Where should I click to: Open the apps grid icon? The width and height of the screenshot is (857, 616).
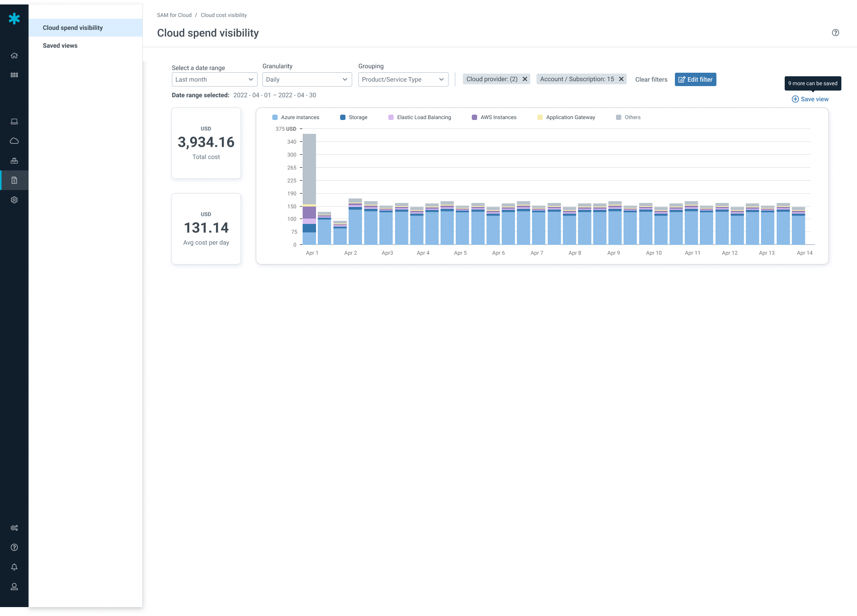click(x=14, y=75)
